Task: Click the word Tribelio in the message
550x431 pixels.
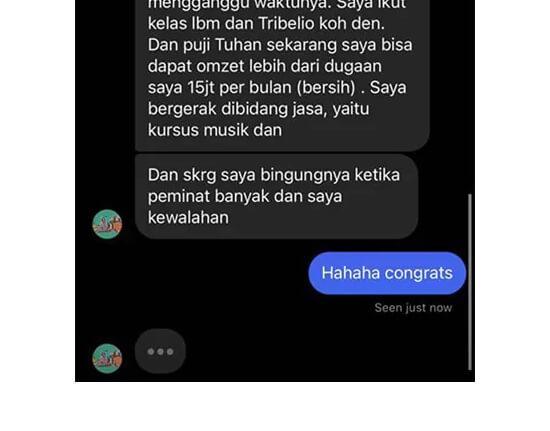Action: point(286,23)
